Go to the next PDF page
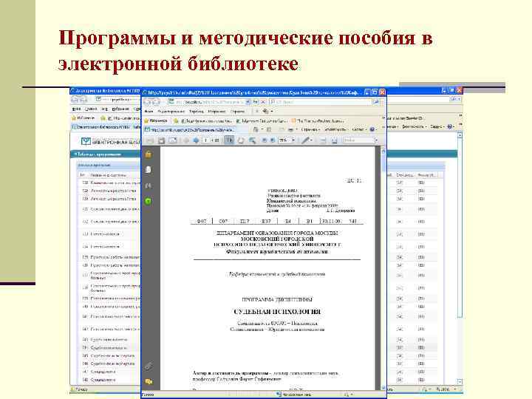 (x=196, y=140)
